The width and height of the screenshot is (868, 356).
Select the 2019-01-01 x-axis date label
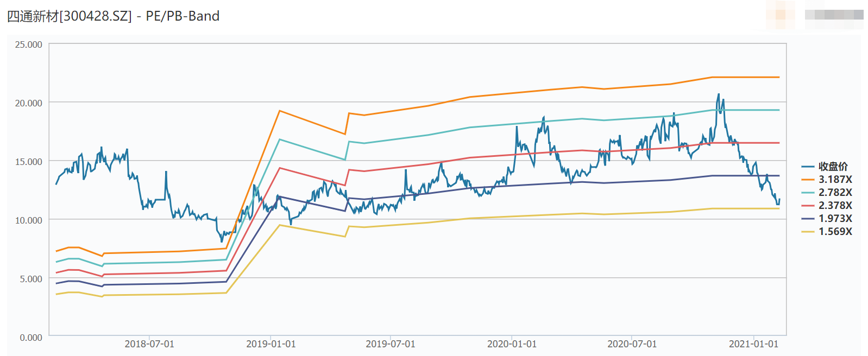tap(271, 344)
